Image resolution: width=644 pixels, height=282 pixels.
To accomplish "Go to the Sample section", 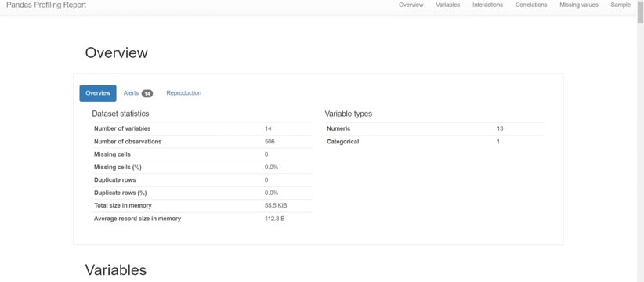I will (x=620, y=5).
